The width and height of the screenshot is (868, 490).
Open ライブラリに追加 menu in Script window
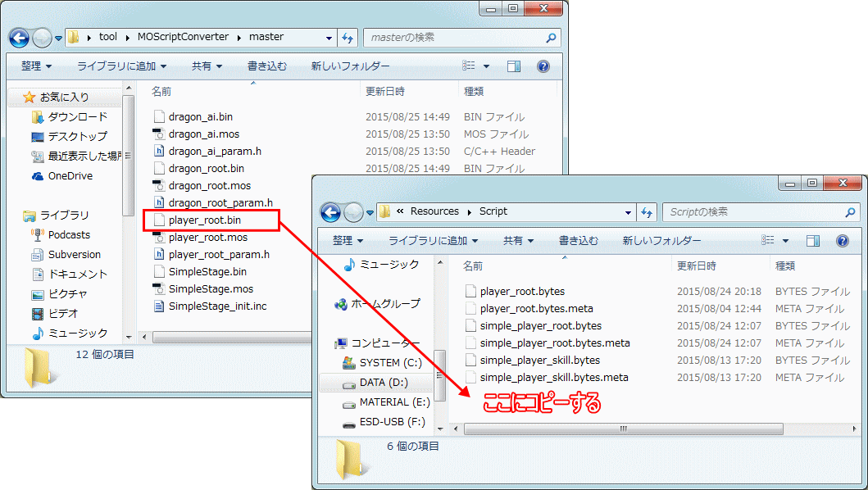(434, 241)
